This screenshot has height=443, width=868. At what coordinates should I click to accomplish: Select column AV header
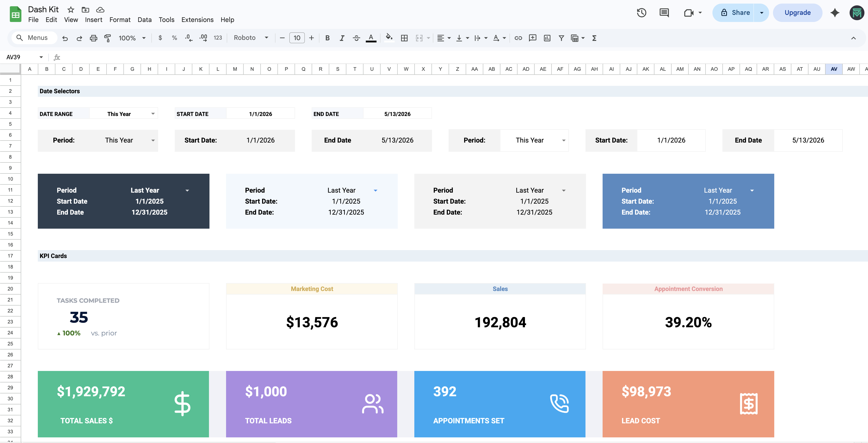(834, 69)
